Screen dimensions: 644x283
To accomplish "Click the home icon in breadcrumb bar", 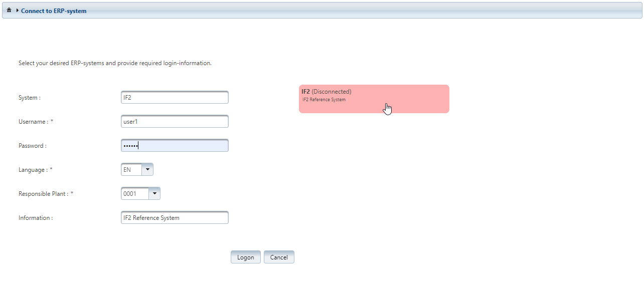I will (x=9, y=11).
